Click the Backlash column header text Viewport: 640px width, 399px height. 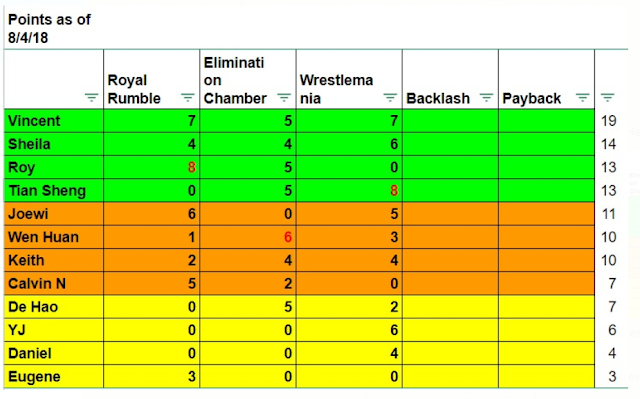tap(438, 98)
